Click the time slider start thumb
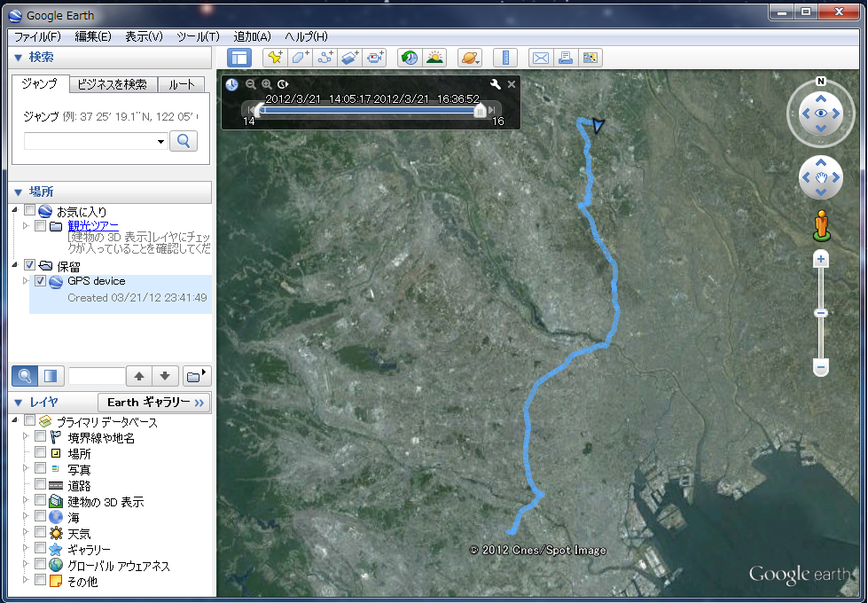 [259, 110]
